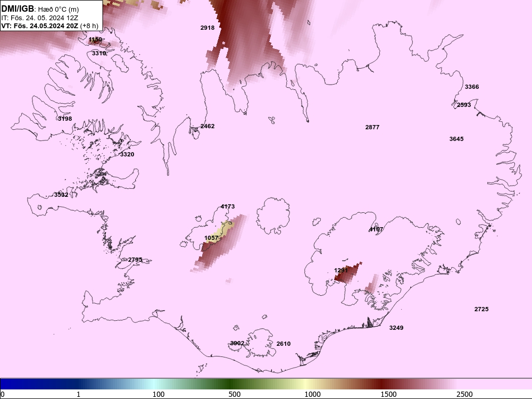Select the 2610 height value

(x=284, y=344)
